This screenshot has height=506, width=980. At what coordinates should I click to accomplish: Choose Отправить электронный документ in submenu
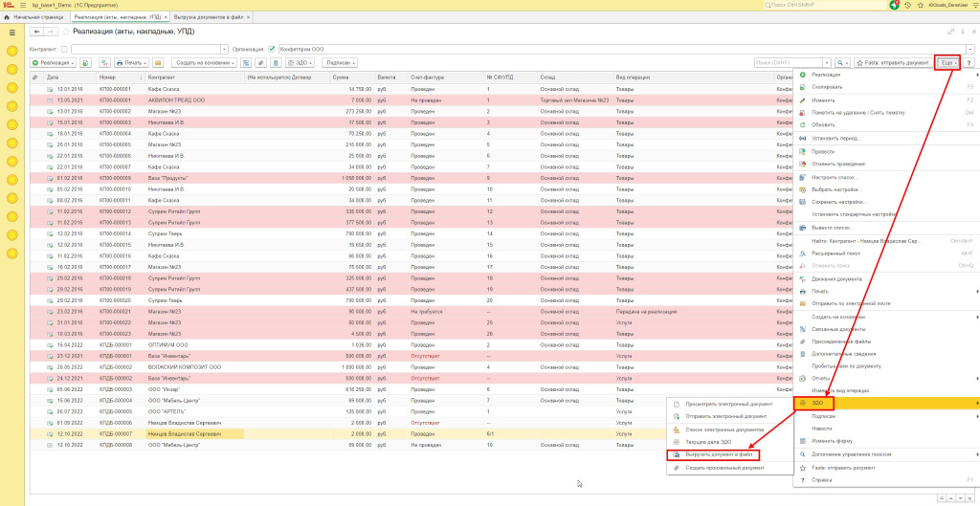point(727,417)
